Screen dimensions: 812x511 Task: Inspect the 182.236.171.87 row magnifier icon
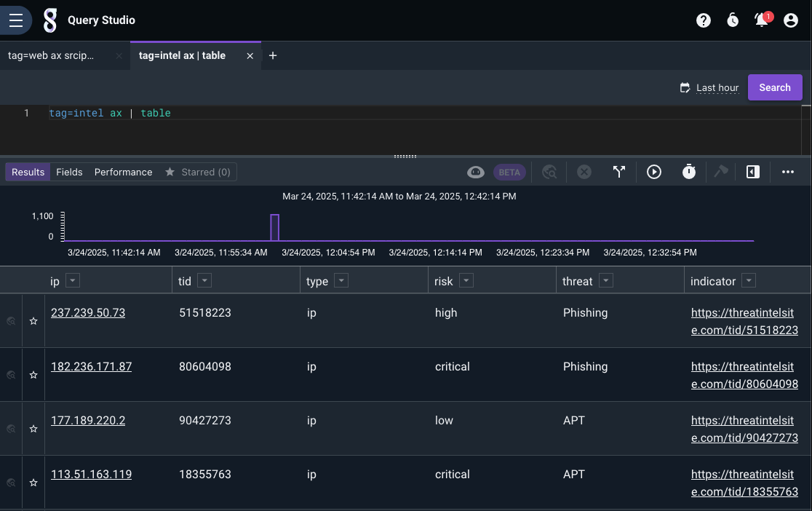(11, 375)
